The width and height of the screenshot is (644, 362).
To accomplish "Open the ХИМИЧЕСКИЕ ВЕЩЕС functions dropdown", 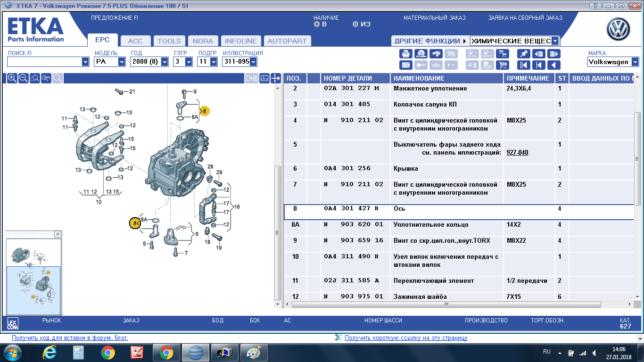I will coord(555,41).
